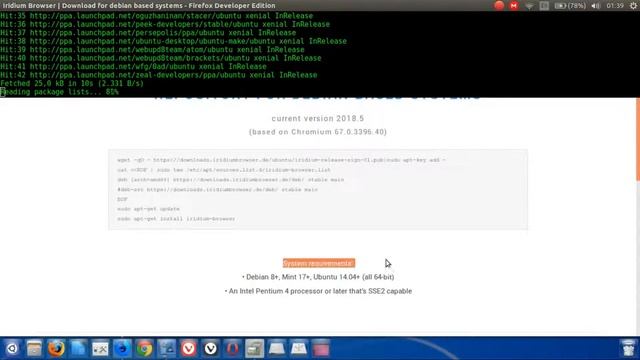The width and height of the screenshot is (640, 360).
Task: Click 'sudo apt-get update' line in code box
Action: coord(148,209)
